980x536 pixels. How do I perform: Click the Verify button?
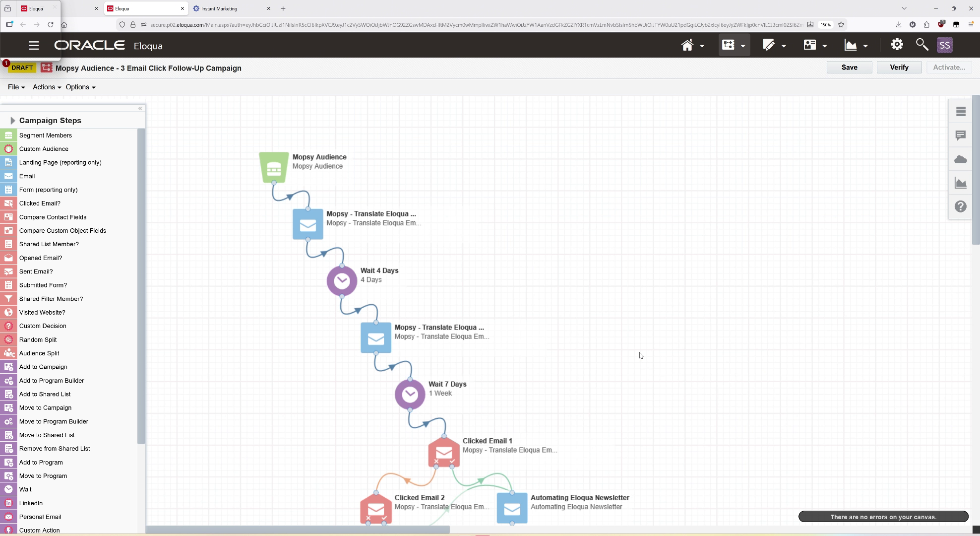pyautogui.click(x=899, y=67)
